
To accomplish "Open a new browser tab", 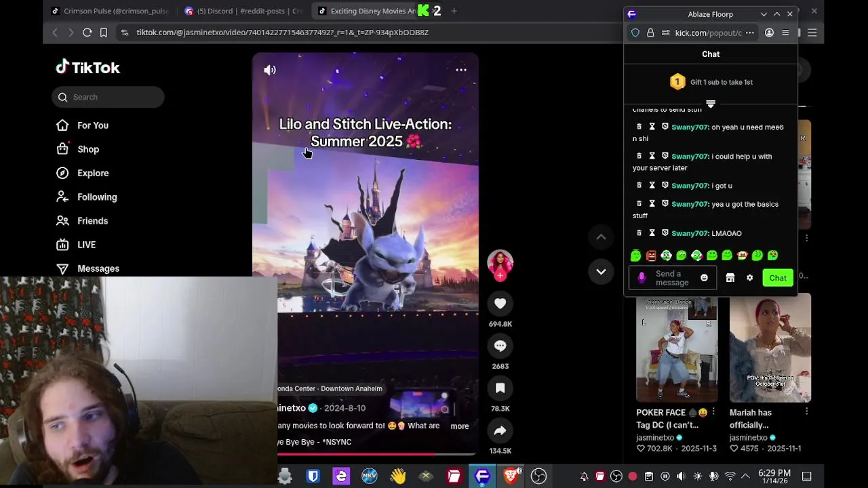I will pos(454,11).
